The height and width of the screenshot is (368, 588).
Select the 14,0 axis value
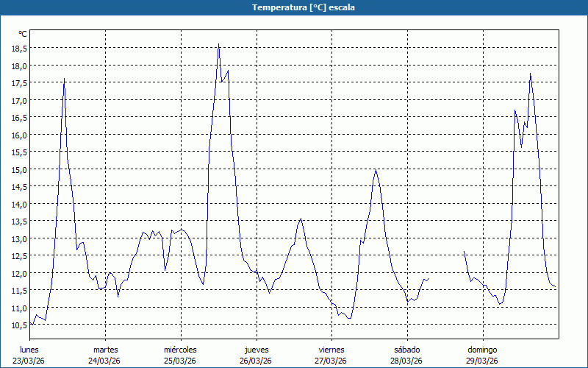[19, 204]
